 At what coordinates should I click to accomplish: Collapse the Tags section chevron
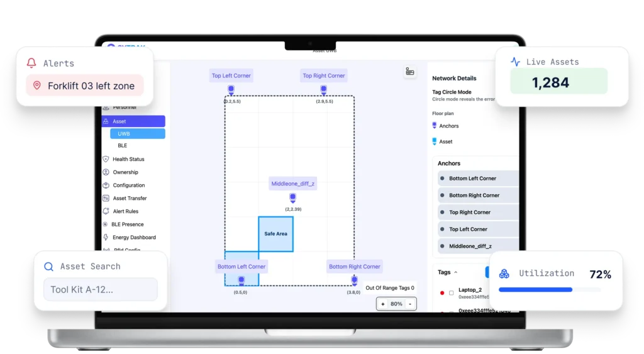click(x=455, y=272)
